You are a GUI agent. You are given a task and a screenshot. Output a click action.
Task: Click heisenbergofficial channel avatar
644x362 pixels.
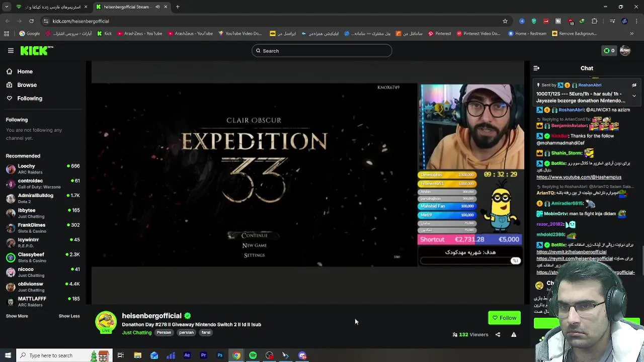tap(106, 323)
